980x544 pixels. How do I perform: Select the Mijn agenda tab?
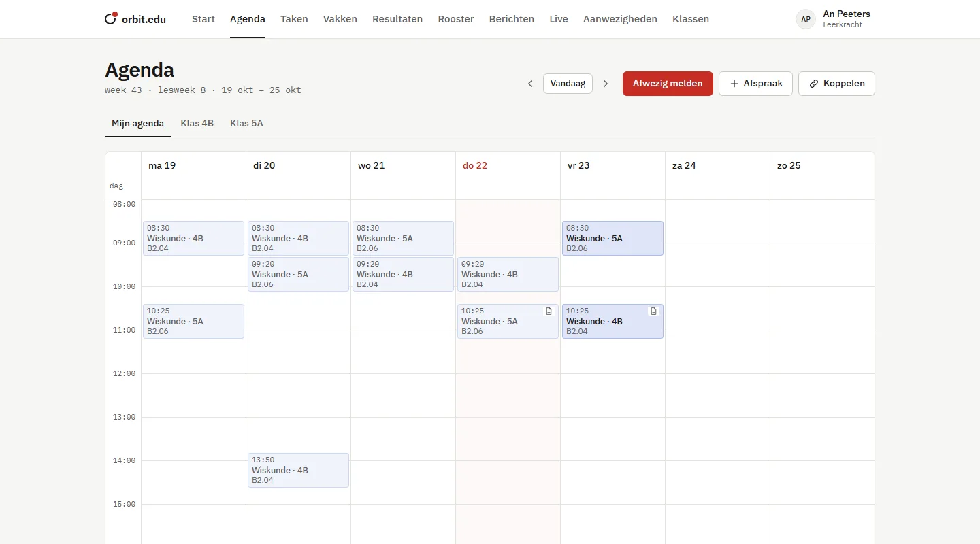(x=138, y=123)
